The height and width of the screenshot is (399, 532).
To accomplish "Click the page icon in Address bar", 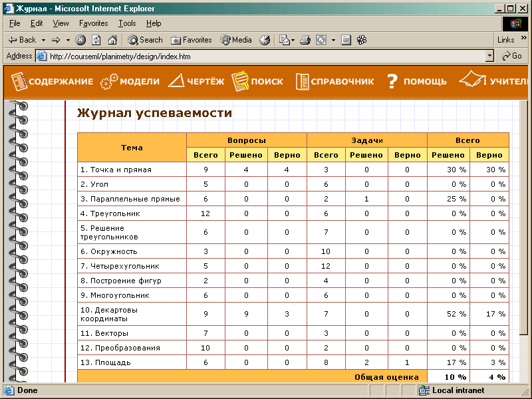I will [42, 56].
